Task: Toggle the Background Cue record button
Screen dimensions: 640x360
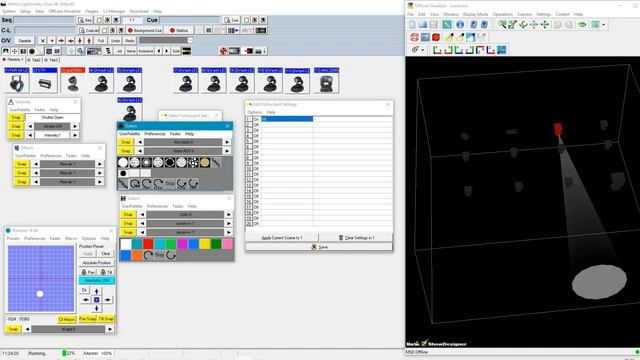Action: (145, 30)
